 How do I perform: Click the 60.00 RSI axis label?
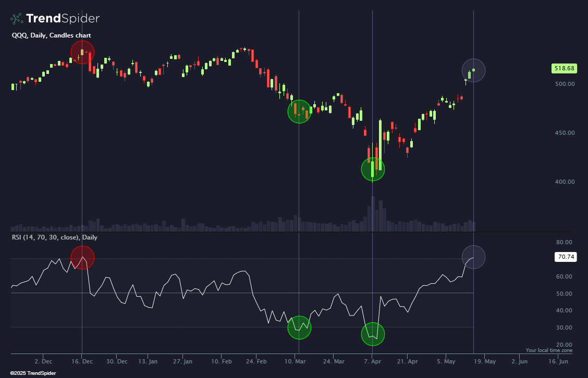click(x=564, y=276)
